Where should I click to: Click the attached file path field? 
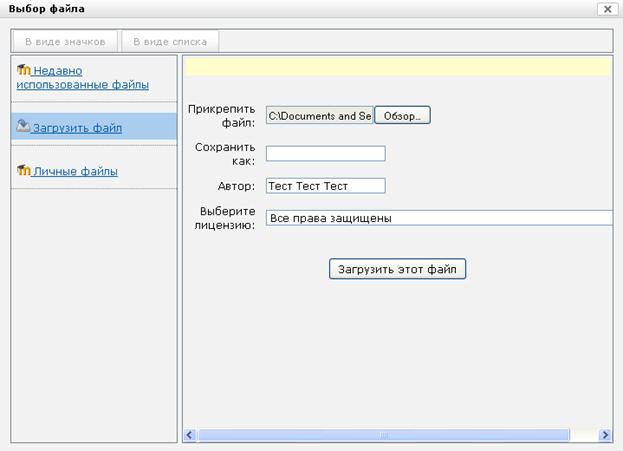tap(320, 116)
